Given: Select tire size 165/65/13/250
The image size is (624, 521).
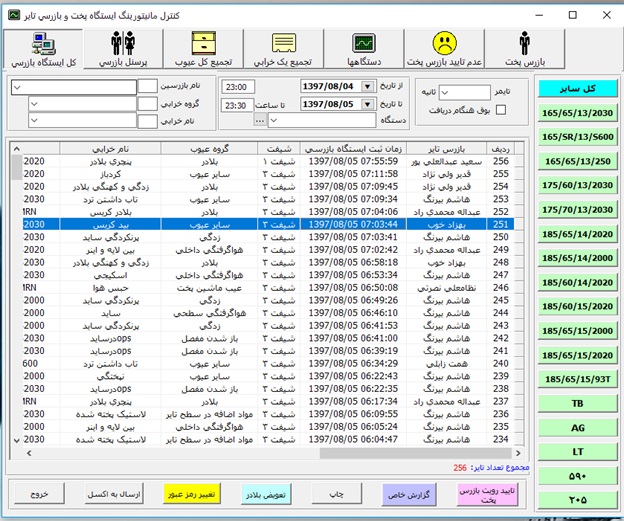Looking at the screenshot, I should point(577,161).
